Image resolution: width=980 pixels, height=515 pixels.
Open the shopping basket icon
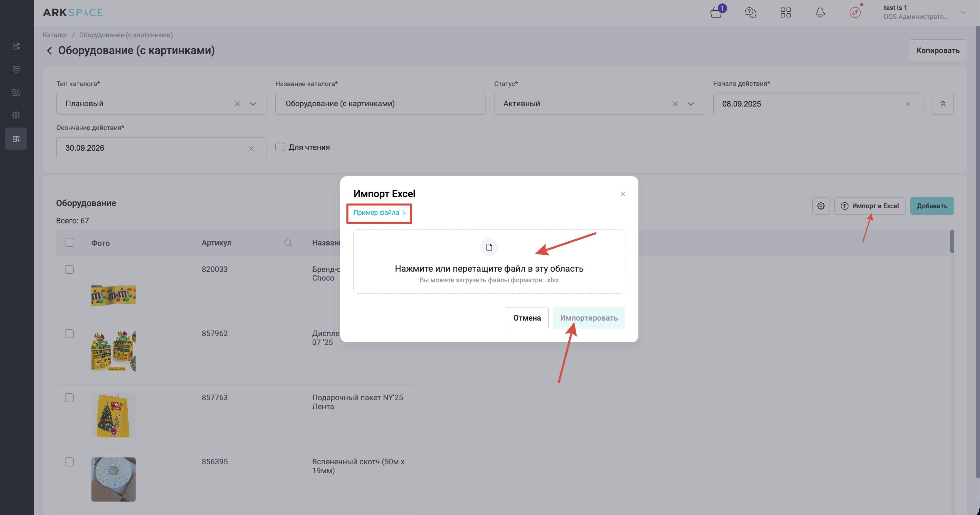[716, 12]
